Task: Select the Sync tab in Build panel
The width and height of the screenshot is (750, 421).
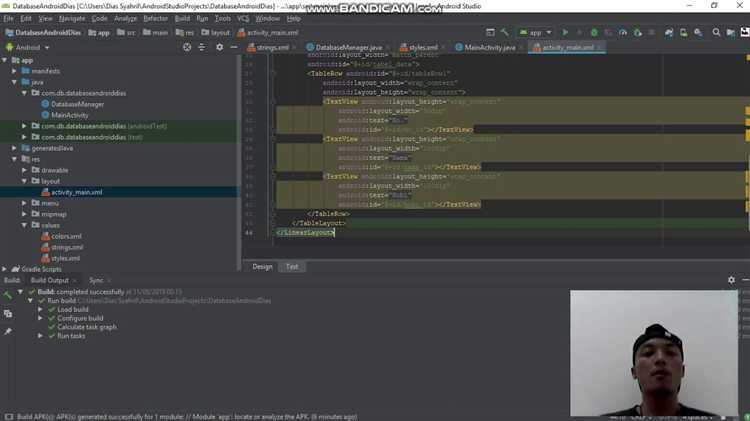Action: point(96,280)
